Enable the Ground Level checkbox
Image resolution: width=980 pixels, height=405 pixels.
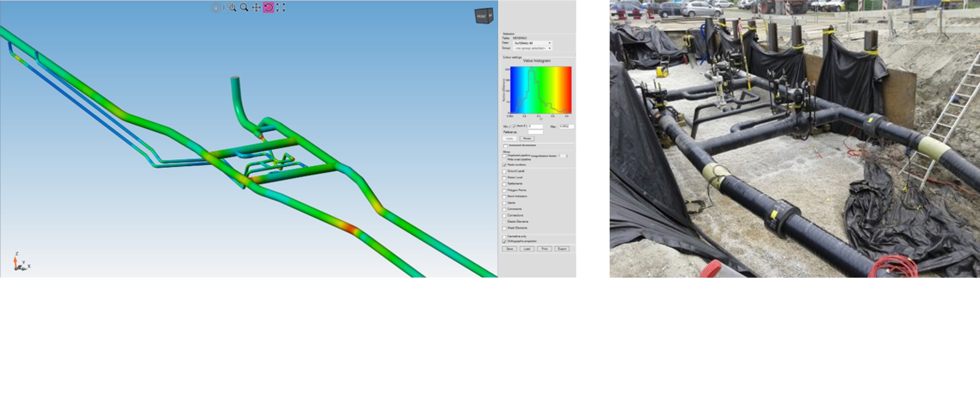(505, 172)
